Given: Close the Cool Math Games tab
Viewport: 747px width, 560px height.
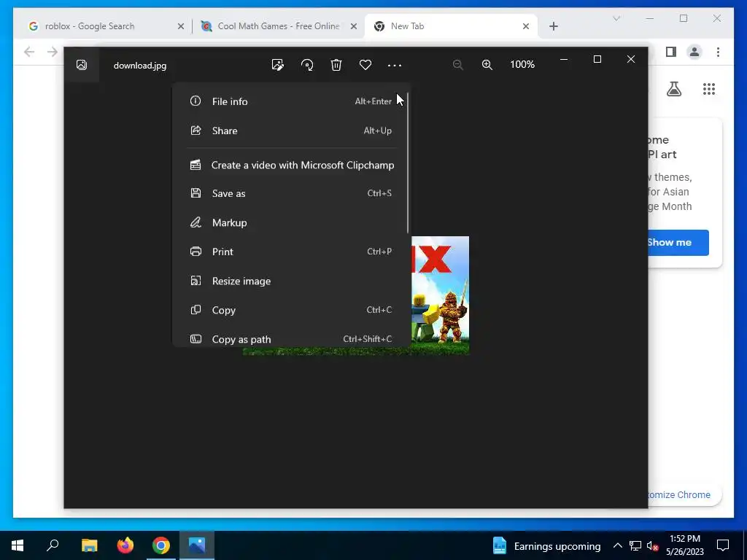Looking at the screenshot, I should click(354, 27).
